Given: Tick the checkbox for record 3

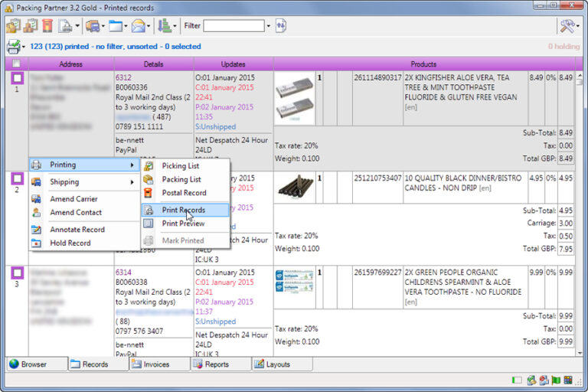Looking at the screenshot, I should point(16,273).
